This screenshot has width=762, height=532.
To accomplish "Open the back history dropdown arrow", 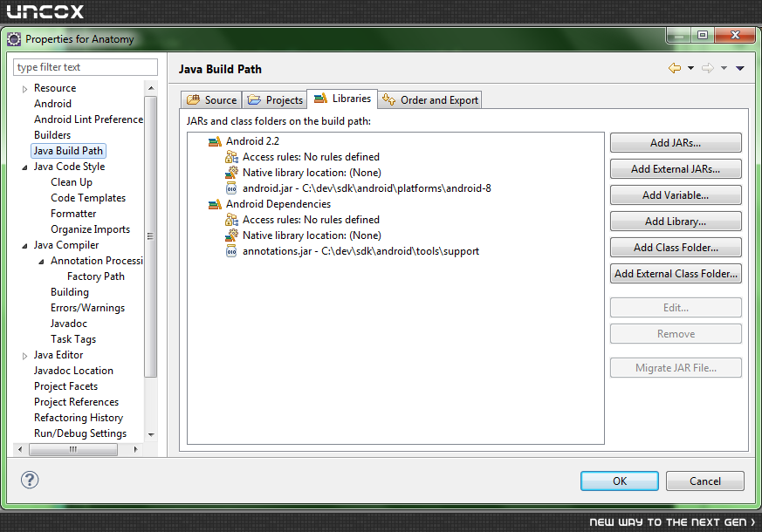I will pyautogui.click(x=690, y=68).
